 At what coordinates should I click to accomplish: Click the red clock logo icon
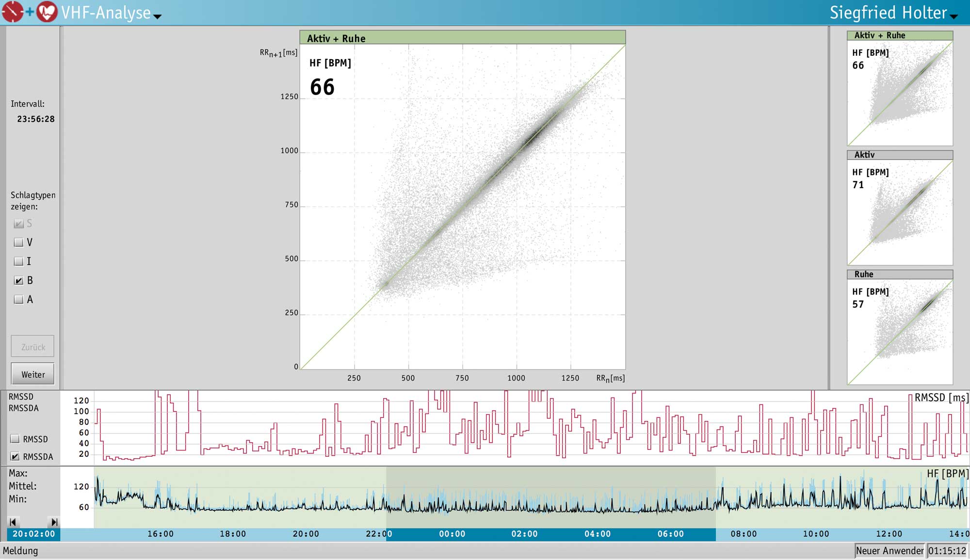(12, 12)
